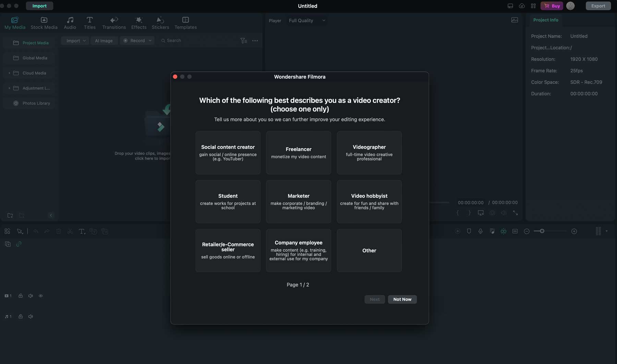Switch to the Templates tab

pyautogui.click(x=185, y=23)
